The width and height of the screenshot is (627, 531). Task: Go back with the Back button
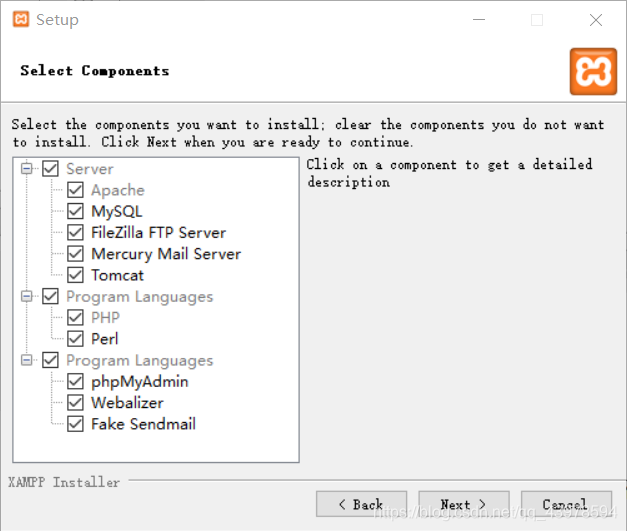tap(361, 504)
